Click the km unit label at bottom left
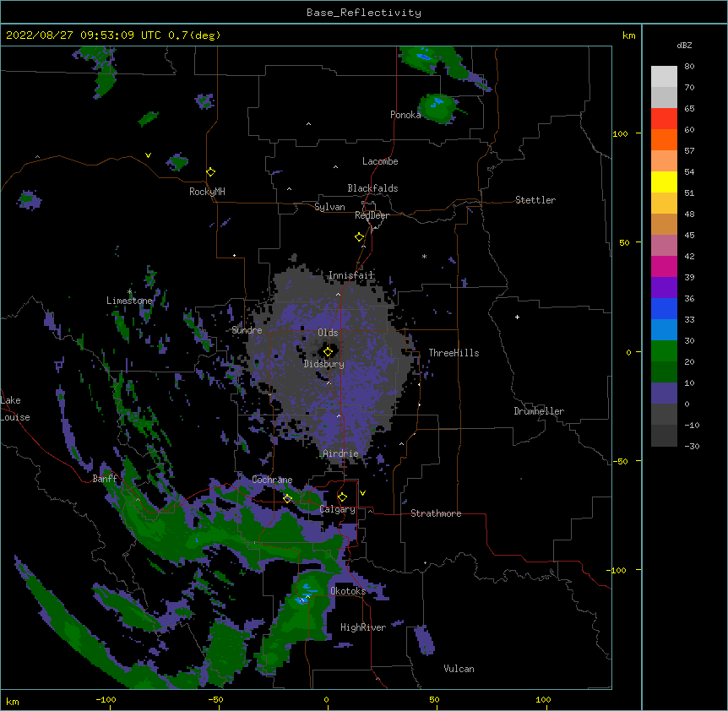This screenshot has width=728, height=711. 13,701
